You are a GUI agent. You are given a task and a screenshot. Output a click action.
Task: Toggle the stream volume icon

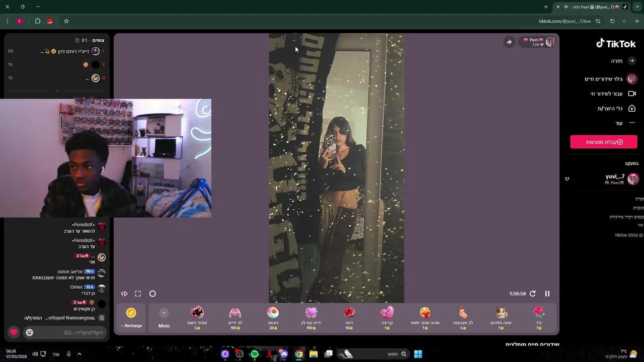124,294
